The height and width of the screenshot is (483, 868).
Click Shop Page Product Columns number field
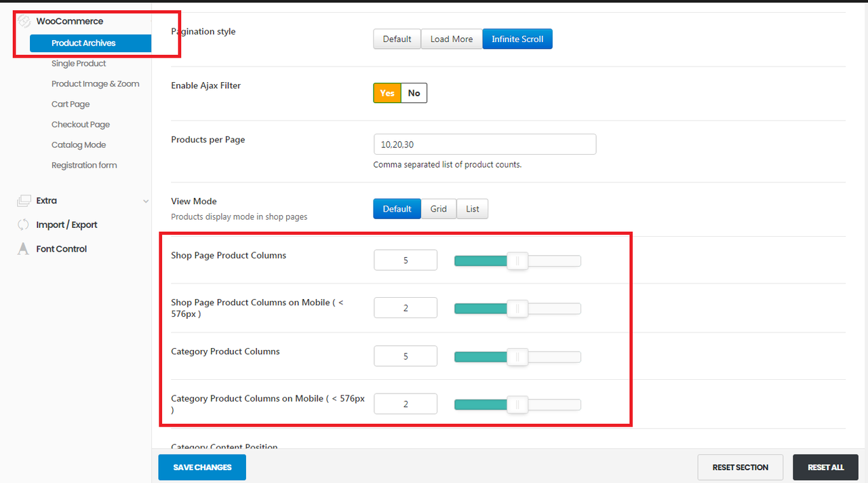coord(406,260)
